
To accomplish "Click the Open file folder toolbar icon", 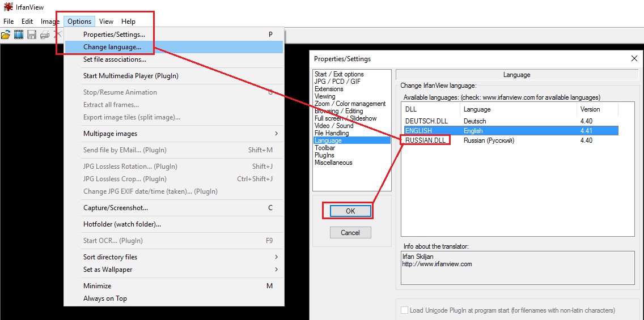I will point(6,35).
